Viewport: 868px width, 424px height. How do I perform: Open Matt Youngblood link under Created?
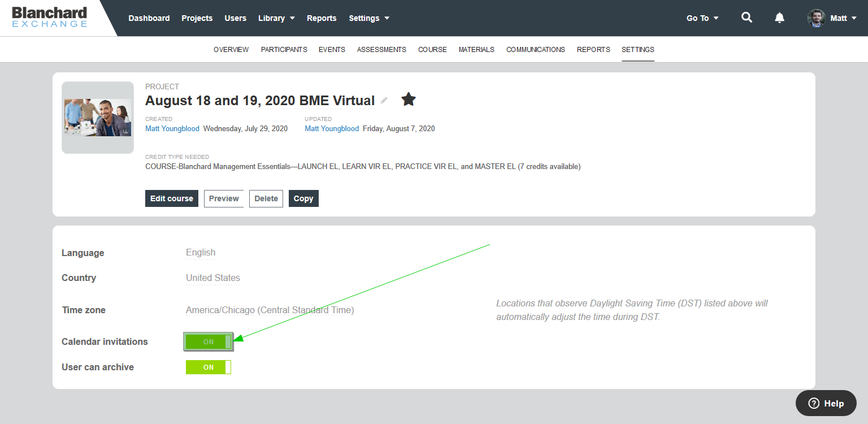coord(172,128)
